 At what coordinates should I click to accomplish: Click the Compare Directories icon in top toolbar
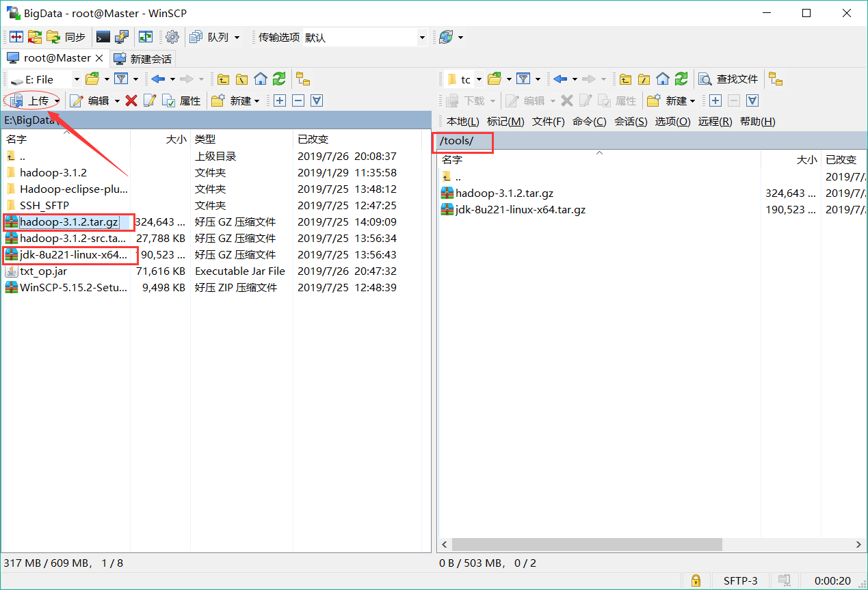tap(16, 37)
